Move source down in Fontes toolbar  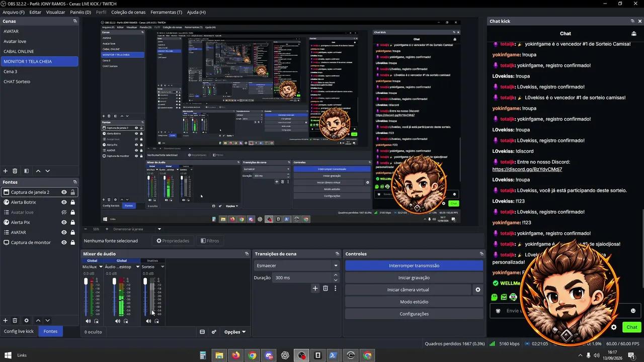tap(48, 320)
